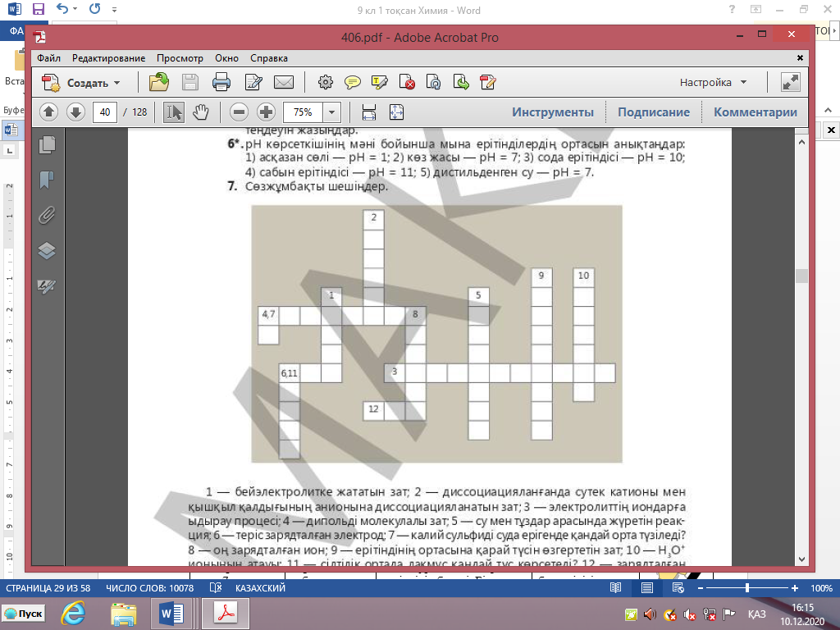This screenshot has width=840, height=630.
Task: Switch Word to read mode view icon
Action: pyautogui.click(x=615, y=588)
